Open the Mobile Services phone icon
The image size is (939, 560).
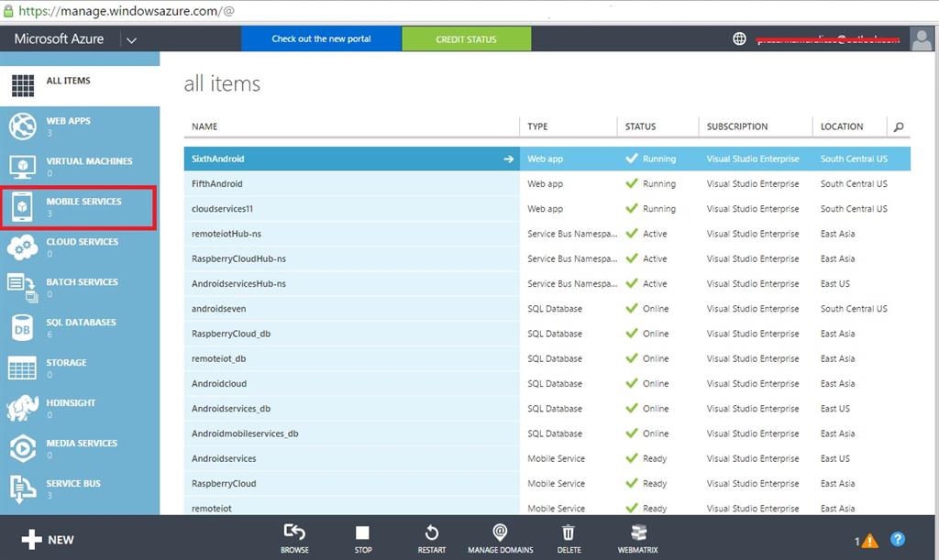pyautogui.click(x=22, y=206)
